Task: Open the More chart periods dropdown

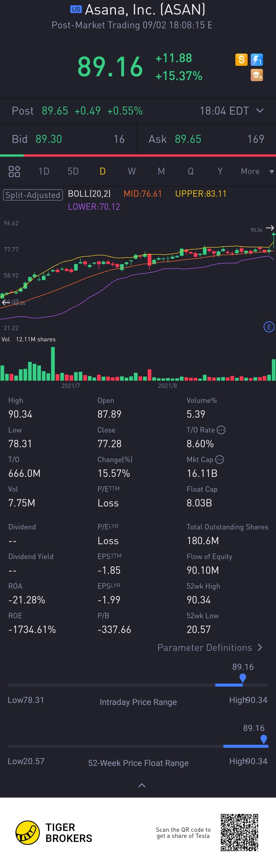Action: coord(257,171)
